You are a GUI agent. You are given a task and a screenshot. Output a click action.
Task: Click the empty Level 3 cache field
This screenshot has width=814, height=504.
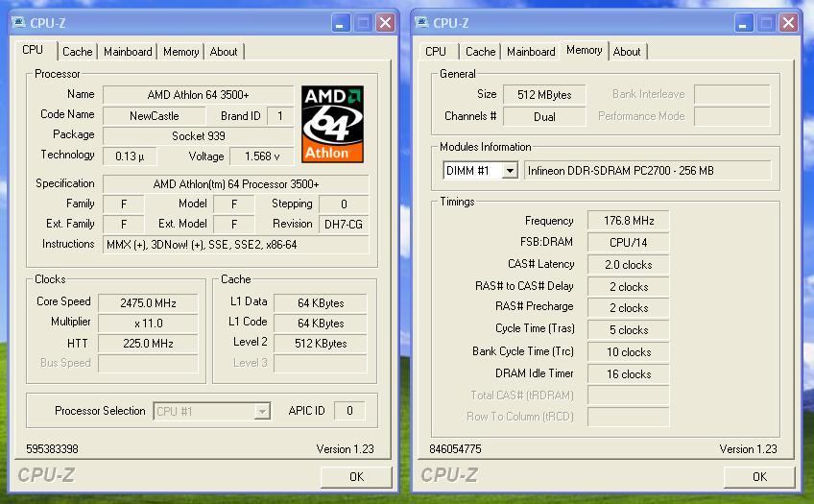click(321, 363)
